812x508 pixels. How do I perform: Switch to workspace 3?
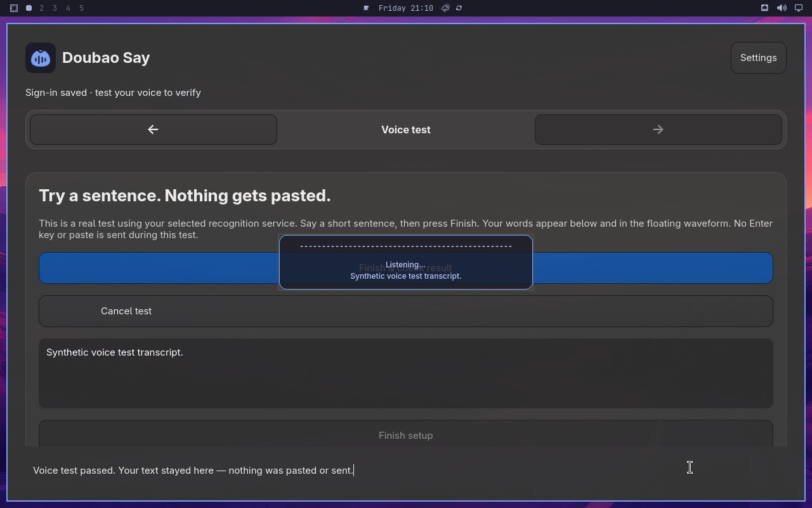pyautogui.click(x=55, y=8)
